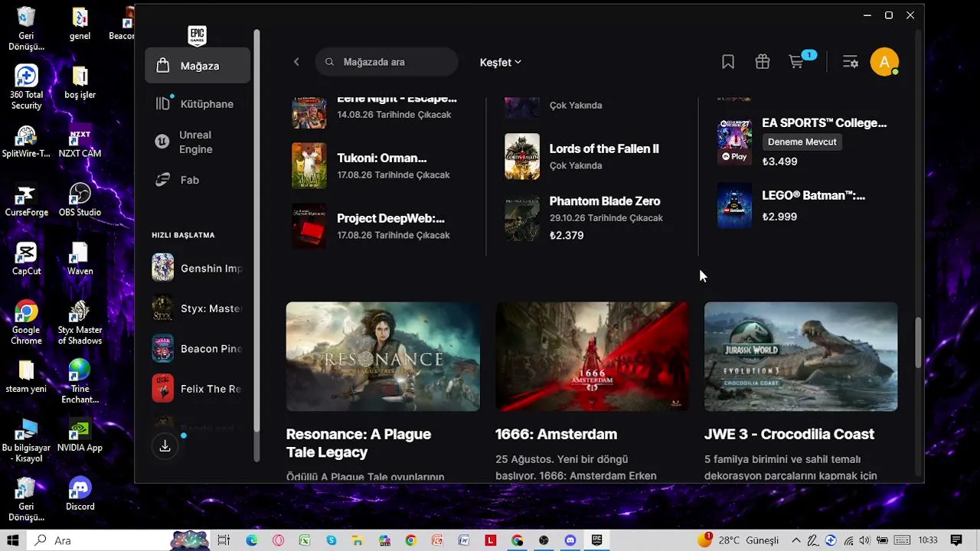Image resolution: width=980 pixels, height=551 pixels.
Task: Click the 29.10.26 Tarihinde Çıkacak date
Action: tap(606, 218)
